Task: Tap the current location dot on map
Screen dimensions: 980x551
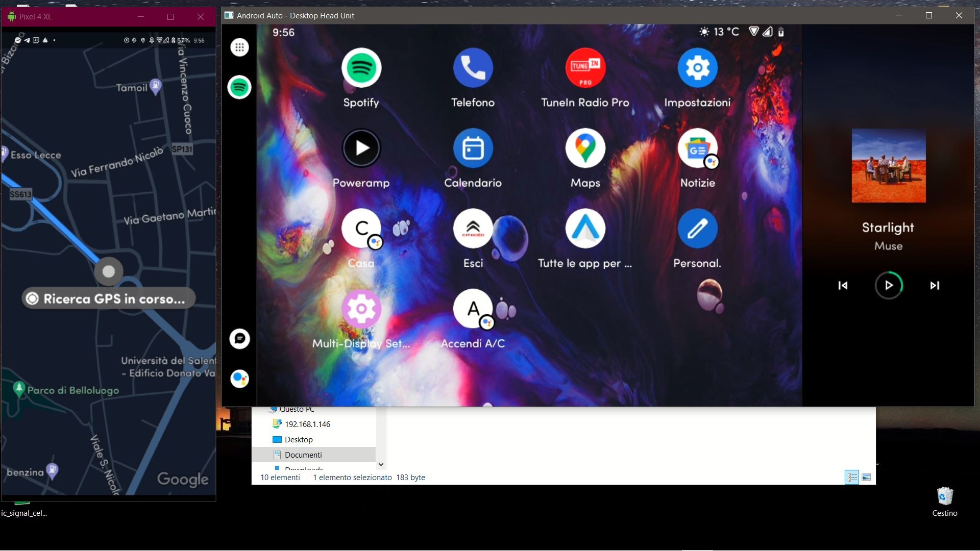Action: click(108, 271)
